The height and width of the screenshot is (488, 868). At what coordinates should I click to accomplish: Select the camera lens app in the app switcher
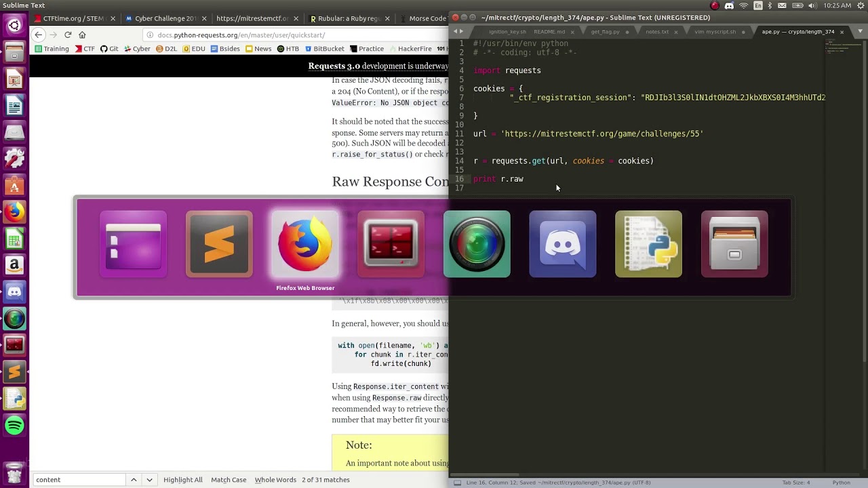(x=477, y=244)
